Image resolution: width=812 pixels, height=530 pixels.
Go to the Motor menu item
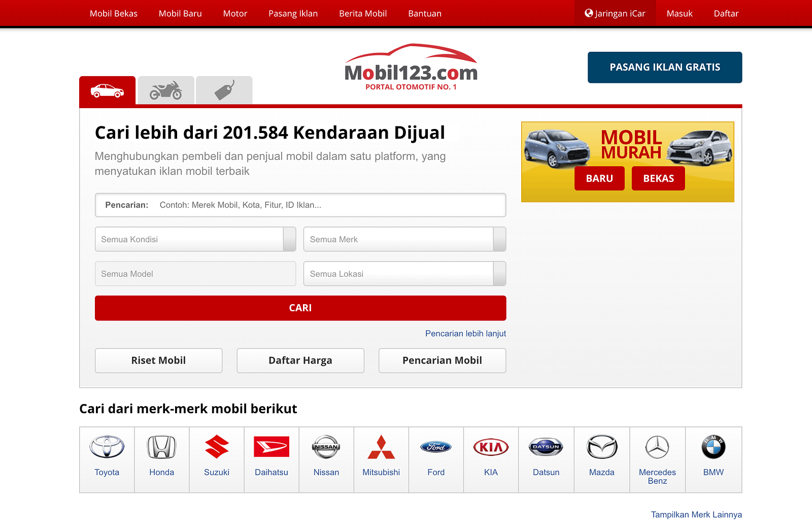pyautogui.click(x=235, y=14)
